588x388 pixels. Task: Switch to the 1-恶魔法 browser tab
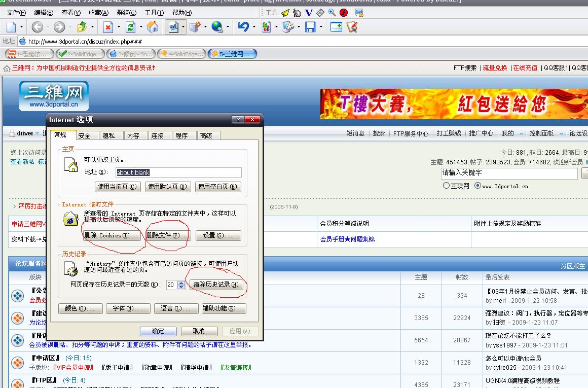pyautogui.click(x=29, y=54)
